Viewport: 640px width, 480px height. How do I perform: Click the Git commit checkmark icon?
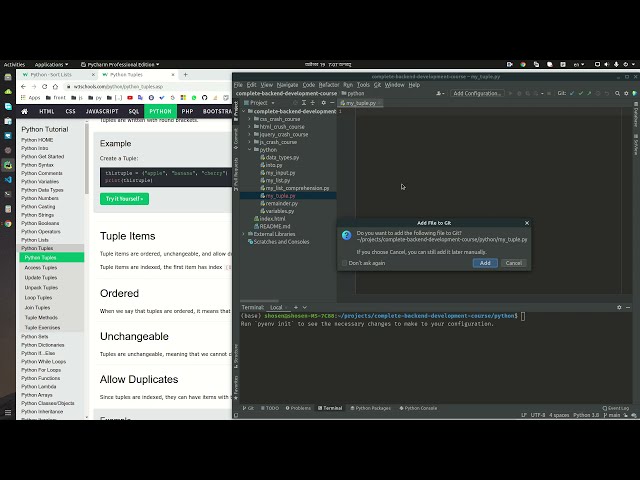click(580, 93)
